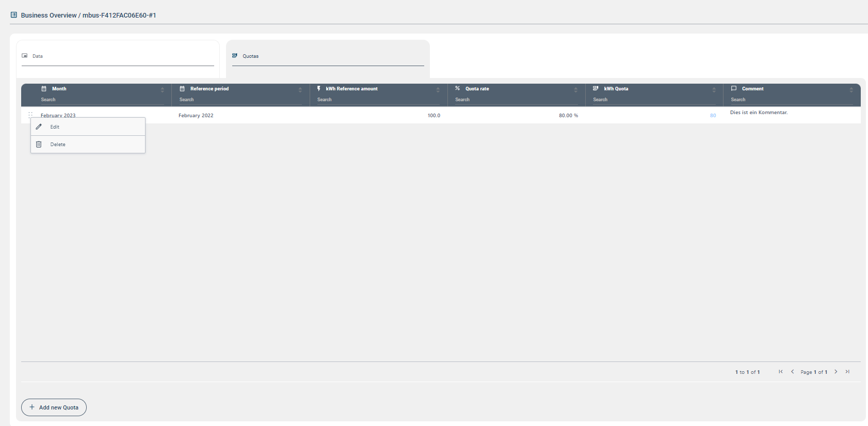Click the Comment column header label
The image size is (868, 426).
tap(753, 89)
